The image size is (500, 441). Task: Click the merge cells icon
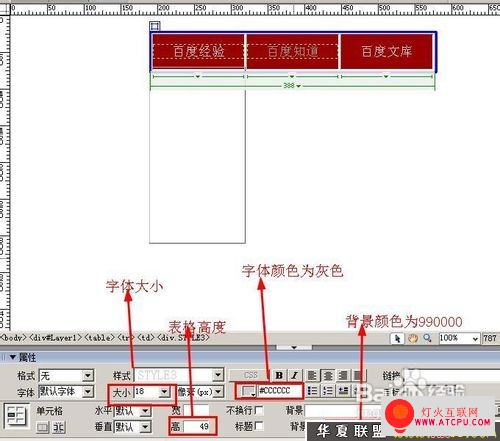point(43,427)
